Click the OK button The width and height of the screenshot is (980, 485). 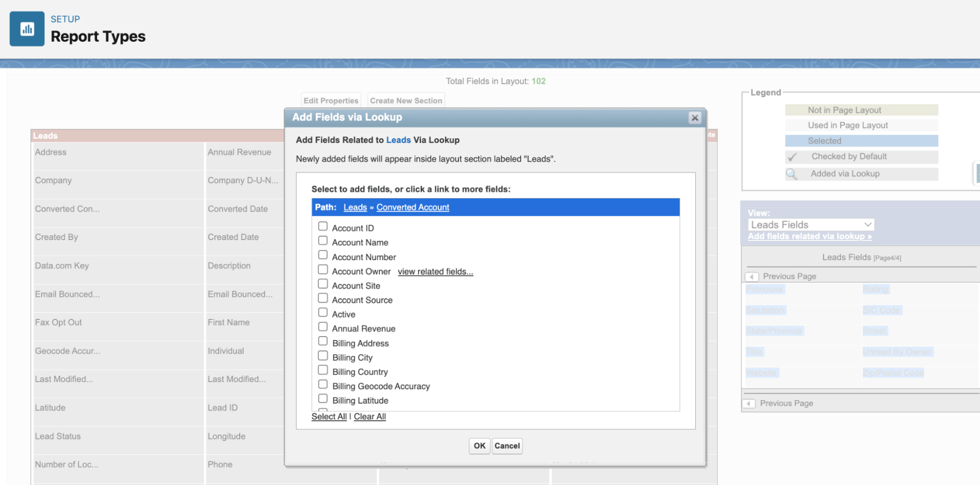click(x=479, y=446)
